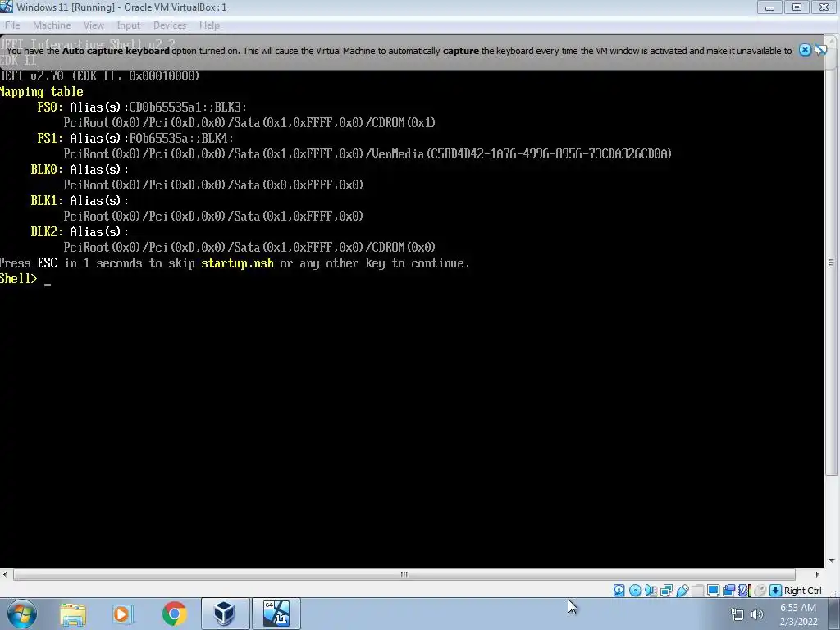Click the shared folders status icon
The width and height of the screenshot is (840, 630).
[697, 591]
